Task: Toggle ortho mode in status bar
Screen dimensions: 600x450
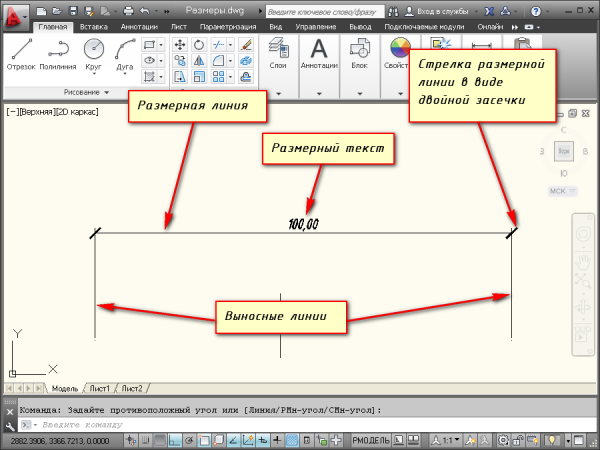Action: click(175, 440)
